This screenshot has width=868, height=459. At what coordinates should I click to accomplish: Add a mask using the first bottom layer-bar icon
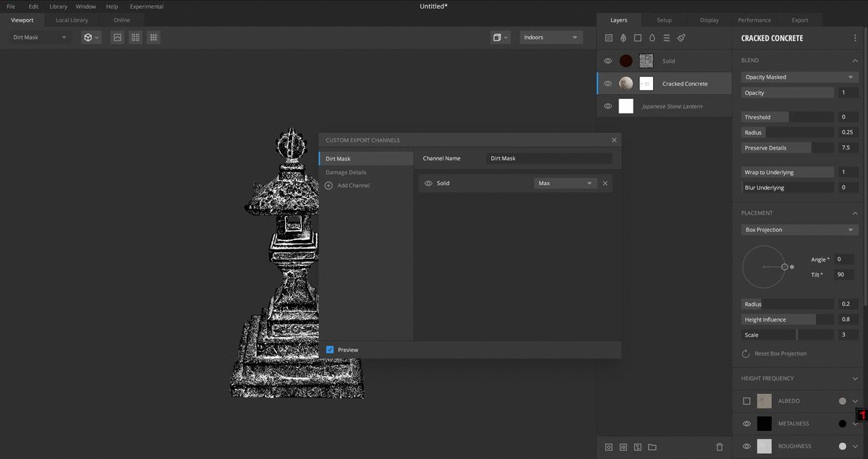pyautogui.click(x=608, y=447)
